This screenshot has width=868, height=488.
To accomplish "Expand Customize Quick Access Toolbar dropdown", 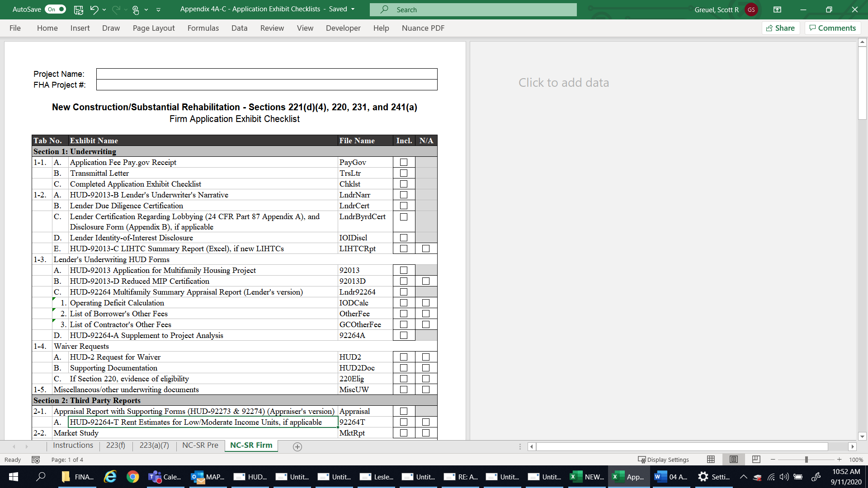I will coord(158,9).
